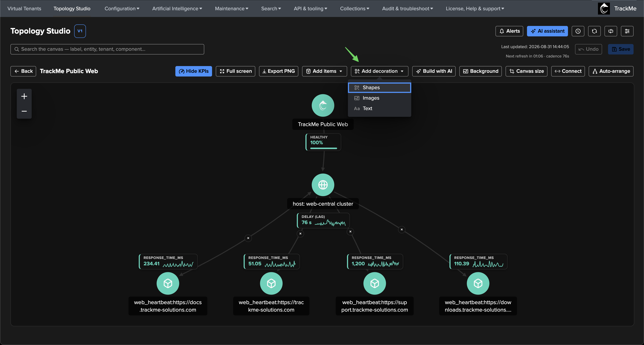The image size is (644, 345).
Task: Open the Background picker
Action: (480, 71)
